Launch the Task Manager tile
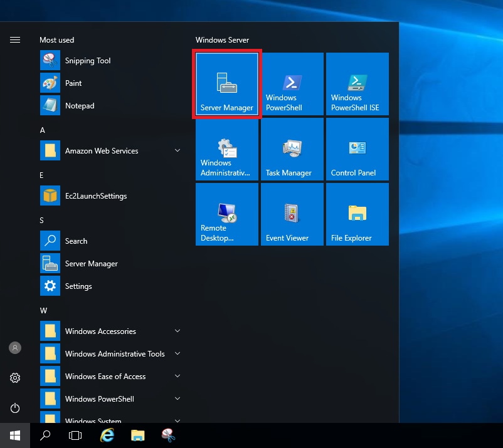The height and width of the screenshot is (448, 503). [x=292, y=149]
